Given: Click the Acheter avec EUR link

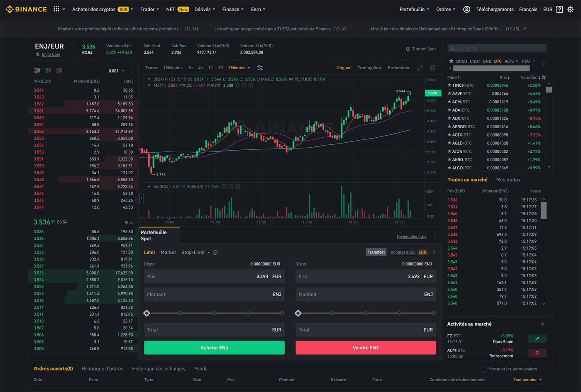Looking at the screenshot, I should (409, 252).
